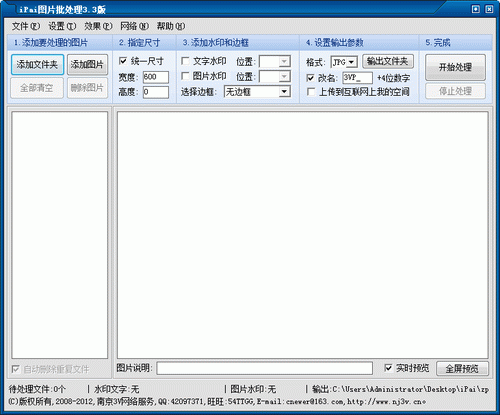This screenshot has width=500, height=415.
Task: Enable the 文字水印 text watermark checkbox
Action: pyautogui.click(x=185, y=61)
